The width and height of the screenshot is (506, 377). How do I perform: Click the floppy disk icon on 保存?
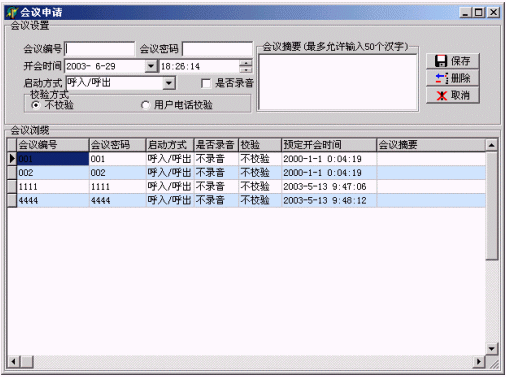click(x=441, y=61)
